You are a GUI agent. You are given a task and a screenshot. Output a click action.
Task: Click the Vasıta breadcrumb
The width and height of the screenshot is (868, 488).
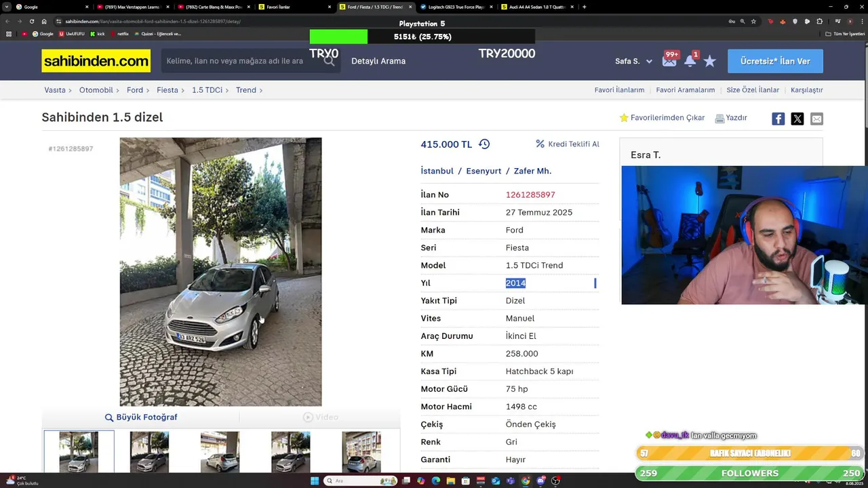click(55, 89)
